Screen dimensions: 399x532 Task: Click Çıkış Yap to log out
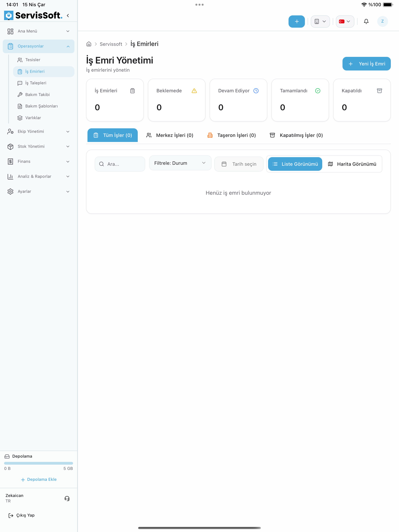(x=22, y=515)
